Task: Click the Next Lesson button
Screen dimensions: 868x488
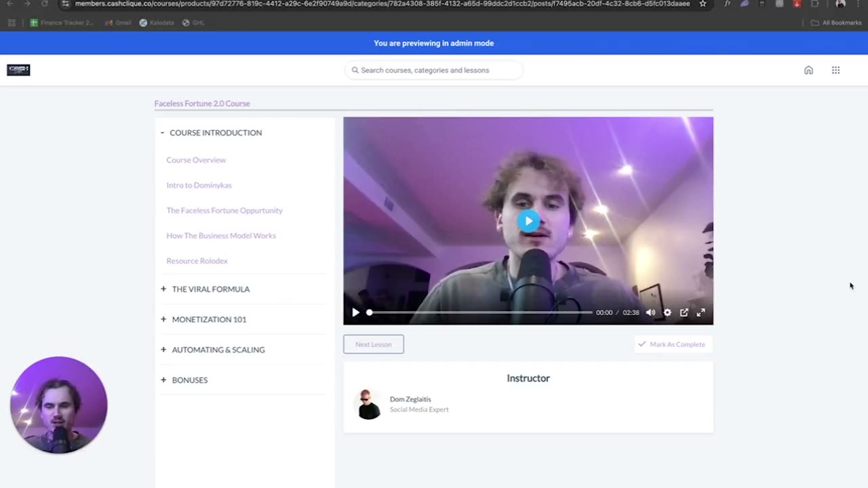Action: [374, 344]
